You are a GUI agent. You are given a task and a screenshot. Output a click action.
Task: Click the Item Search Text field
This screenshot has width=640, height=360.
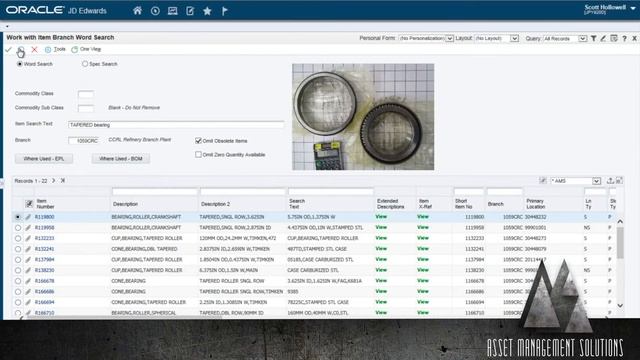(x=176, y=124)
